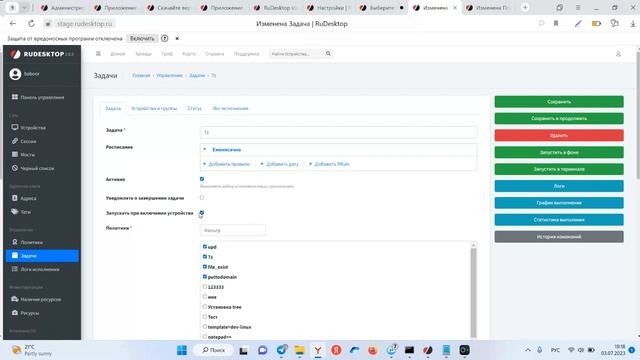Open the blue Логи button

coord(559,186)
